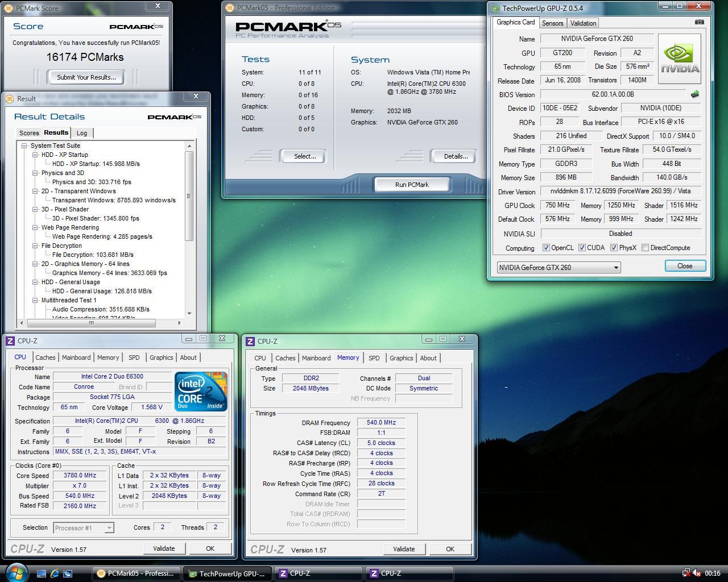Collapse the HDD - XP Startup node
Viewport: 728px width, 582px height.
point(35,155)
